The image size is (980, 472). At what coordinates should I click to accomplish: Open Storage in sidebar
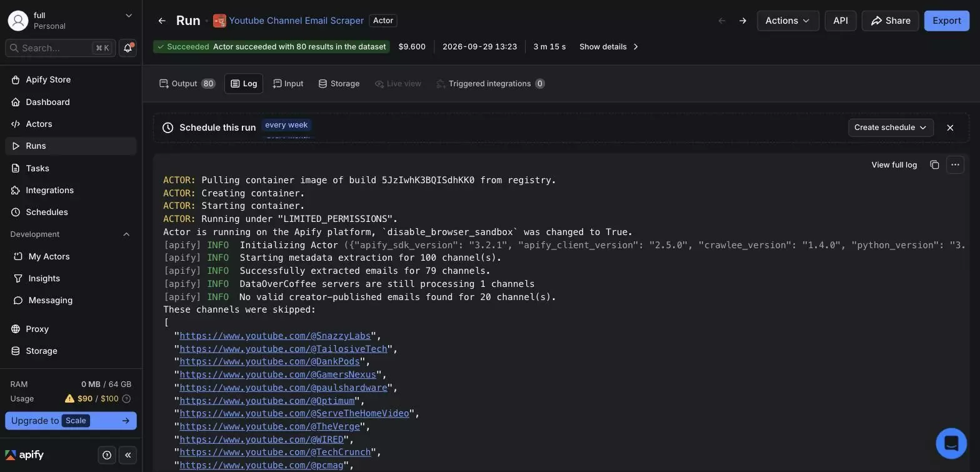point(71,351)
